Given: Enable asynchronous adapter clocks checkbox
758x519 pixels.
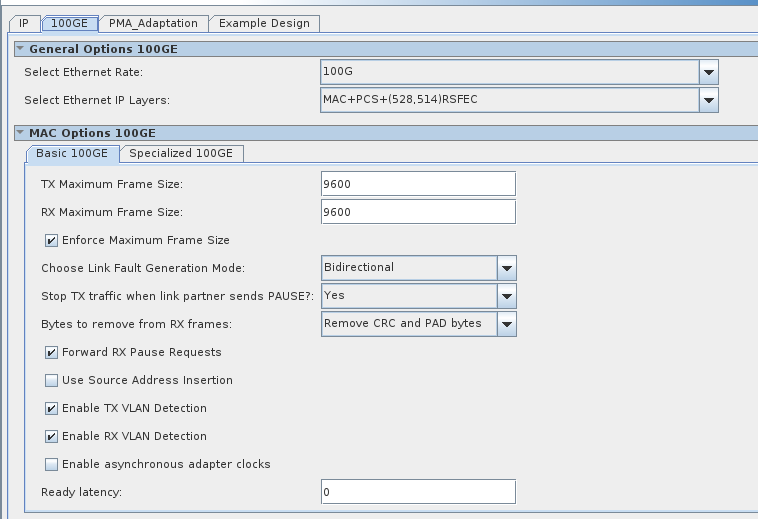Looking at the screenshot, I should point(51,464).
